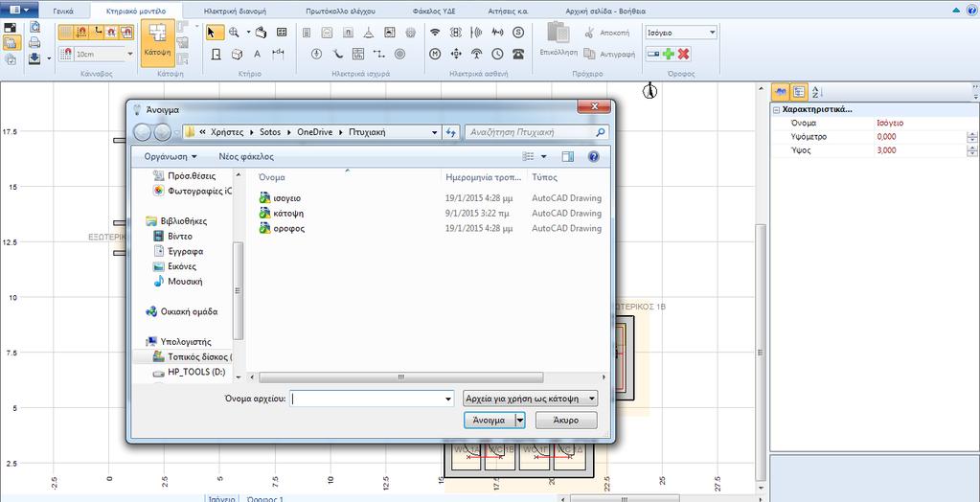The image size is (980, 502).
Task: Click the four-way move arrows icon
Action: click(x=456, y=55)
